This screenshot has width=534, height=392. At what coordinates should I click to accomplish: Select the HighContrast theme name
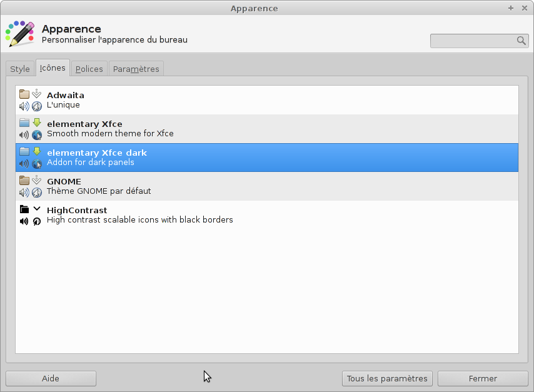coord(77,210)
